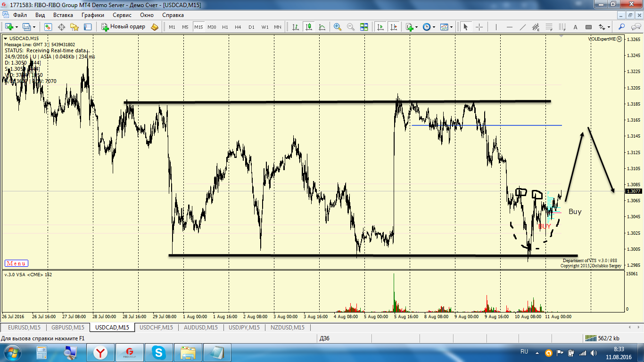The height and width of the screenshot is (362, 644).
Task: Switch chart to candlesticks icon
Action: [x=309, y=27]
